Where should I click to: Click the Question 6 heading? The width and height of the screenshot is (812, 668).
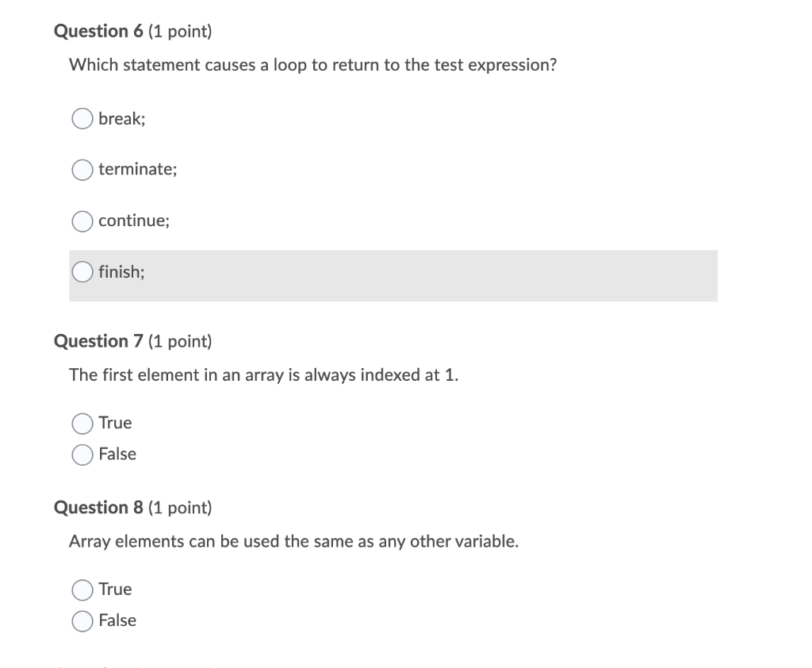[132, 31]
